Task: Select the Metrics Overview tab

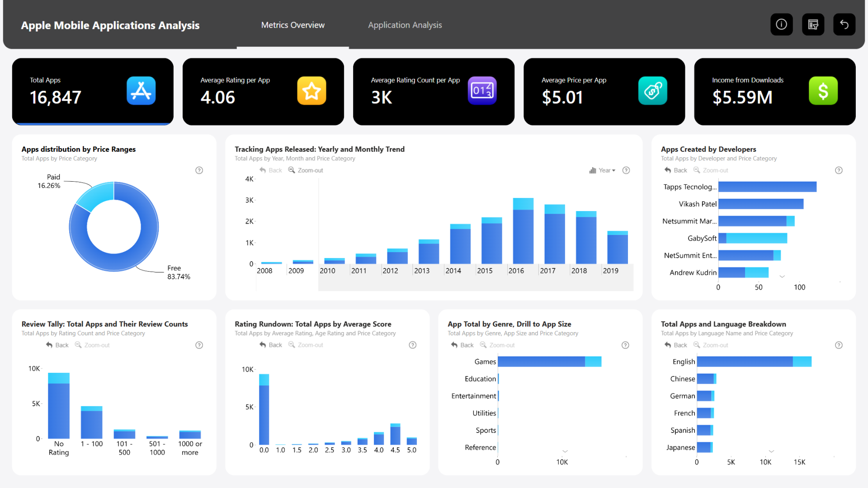Action: (292, 25)
